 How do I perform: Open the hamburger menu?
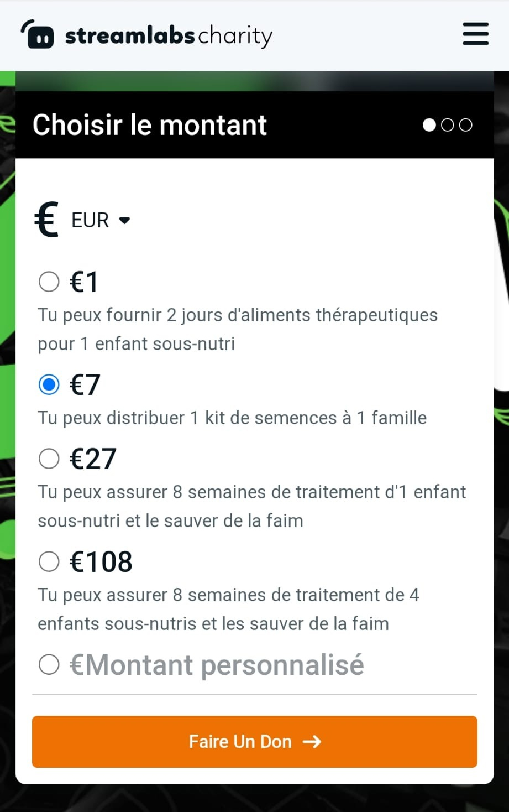point(475,34)
